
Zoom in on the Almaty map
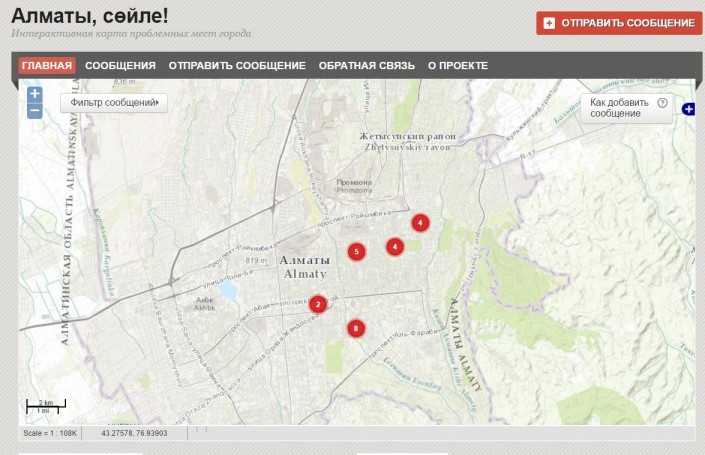[x=35, y=94]
